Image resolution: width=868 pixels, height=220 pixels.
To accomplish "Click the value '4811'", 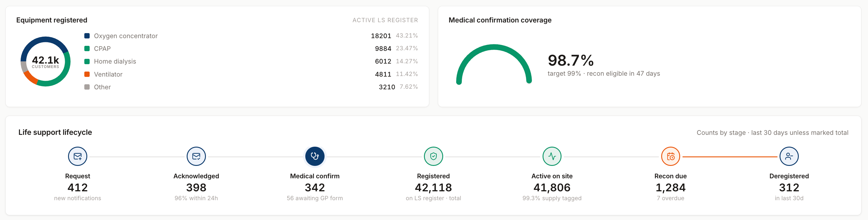I will click(383, 75).
